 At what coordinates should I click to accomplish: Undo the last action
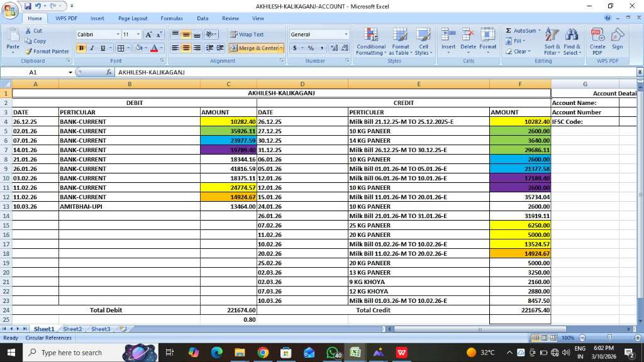(x=38, y=6)
